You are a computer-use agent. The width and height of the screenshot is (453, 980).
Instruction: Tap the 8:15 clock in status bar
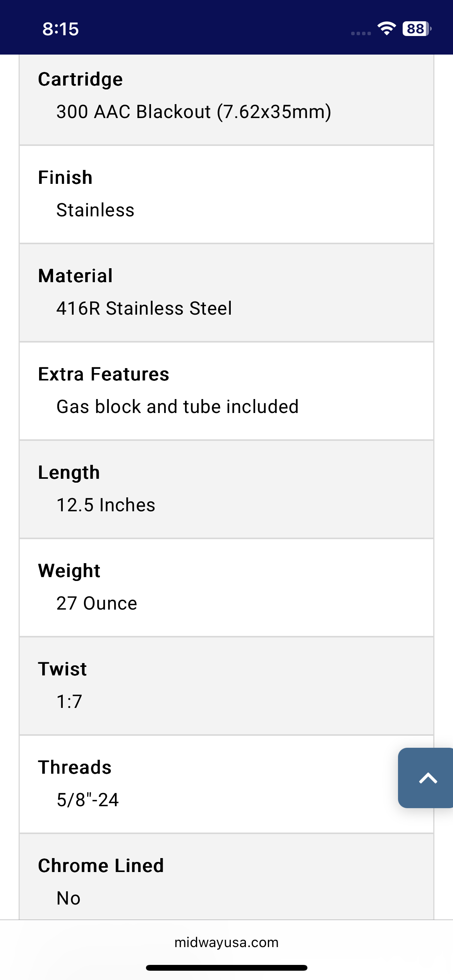click(60, 29)
